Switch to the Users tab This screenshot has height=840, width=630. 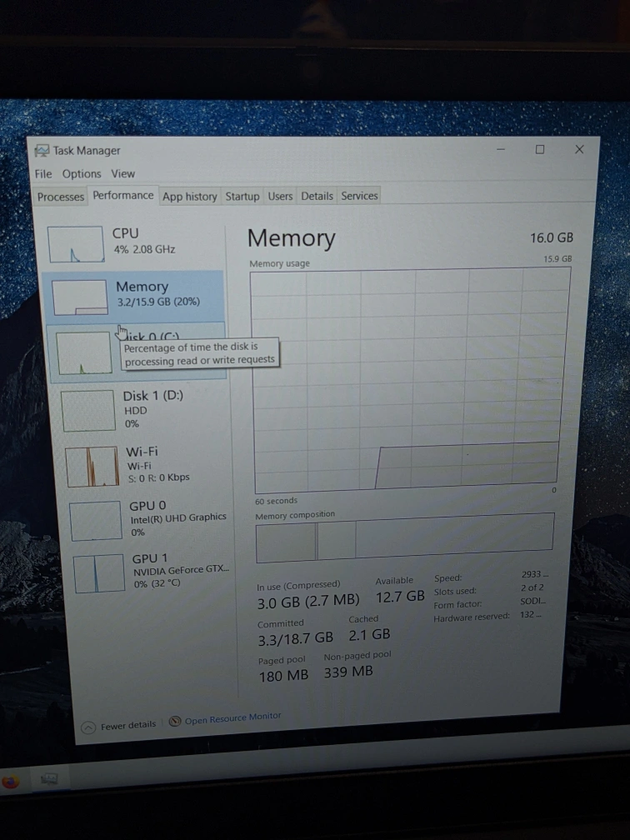(x=280, y=197)
